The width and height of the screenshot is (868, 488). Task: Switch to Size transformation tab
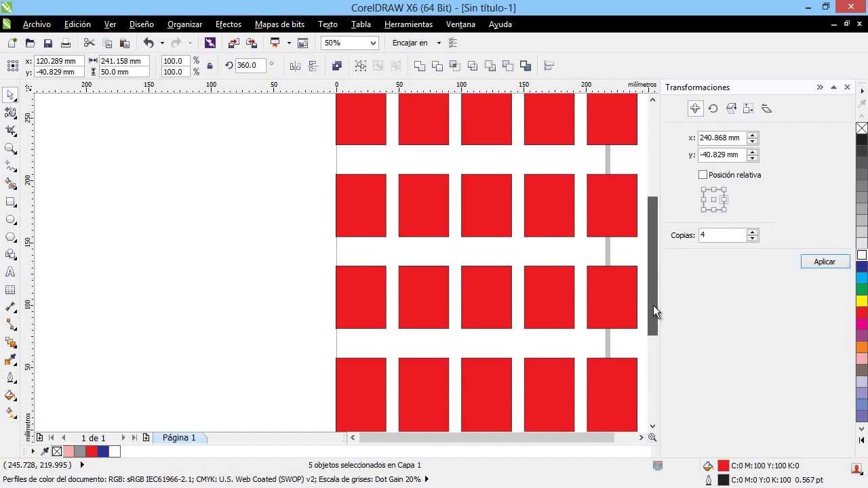point(749,108)
